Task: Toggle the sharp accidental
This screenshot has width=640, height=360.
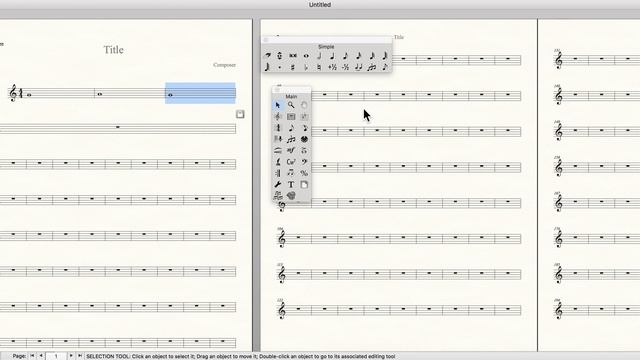Action: [x=293, y=67]
